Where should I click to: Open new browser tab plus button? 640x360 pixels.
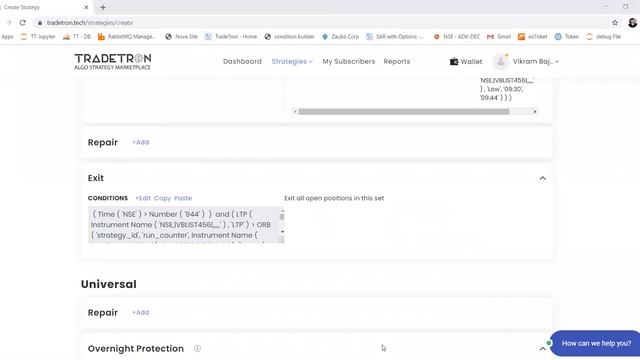[103, 7]
